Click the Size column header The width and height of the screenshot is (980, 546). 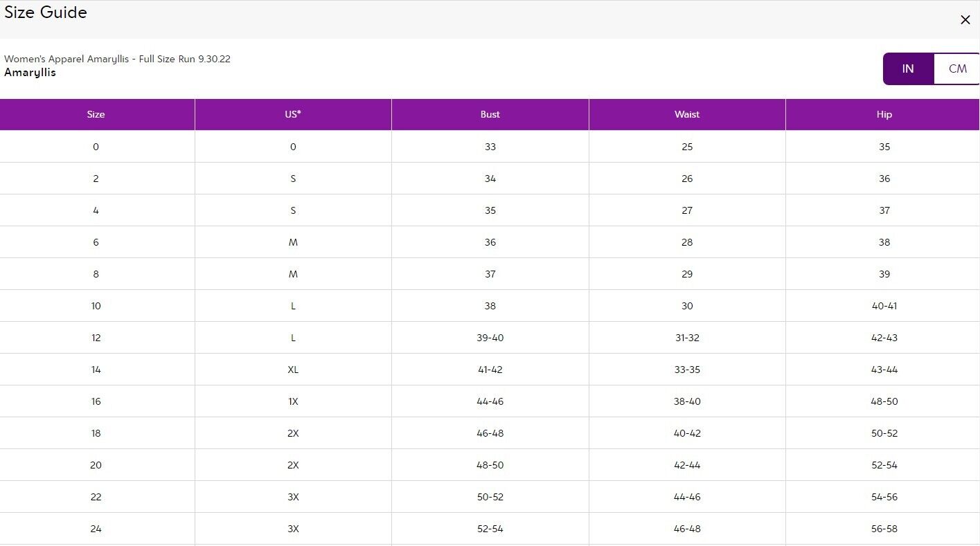point(96,114)
